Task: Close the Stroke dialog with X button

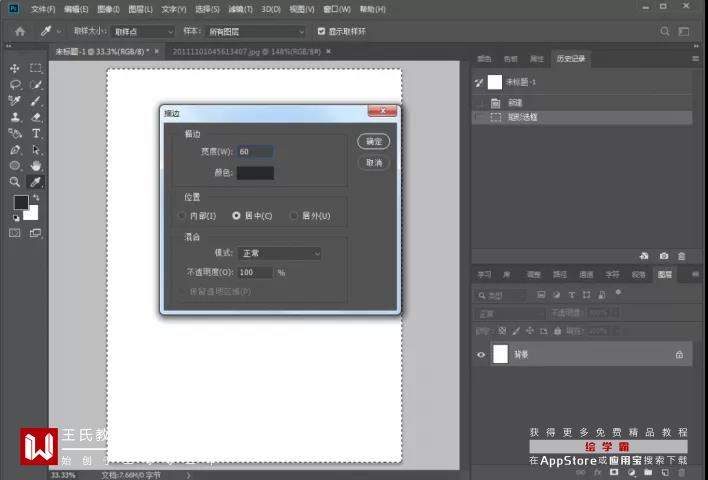Action: 382,111
